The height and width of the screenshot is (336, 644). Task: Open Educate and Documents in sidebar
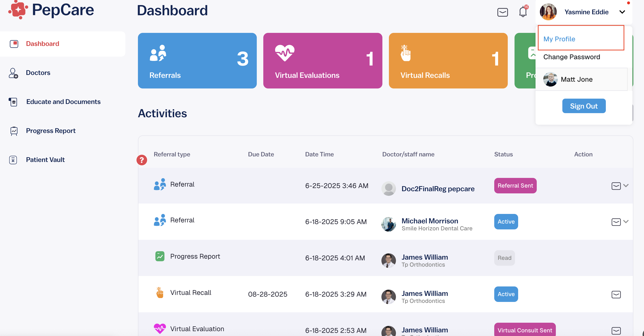pos(63,102)
